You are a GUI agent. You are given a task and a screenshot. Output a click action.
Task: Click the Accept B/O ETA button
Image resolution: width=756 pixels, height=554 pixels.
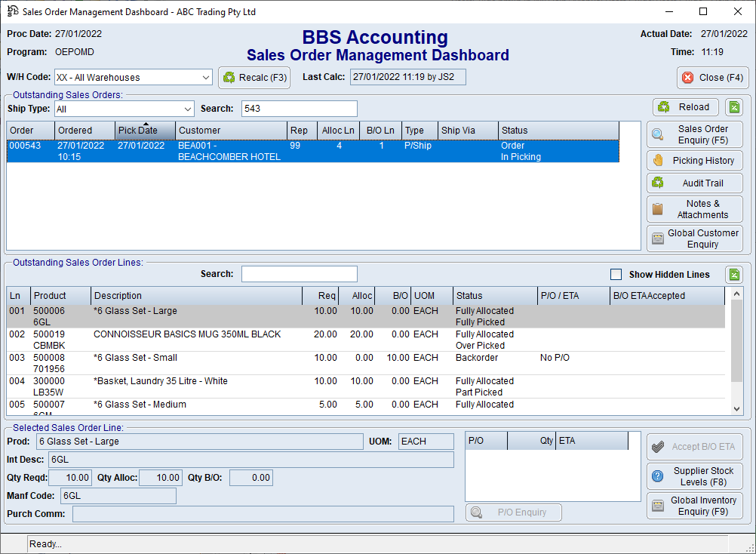click(694, 446)
